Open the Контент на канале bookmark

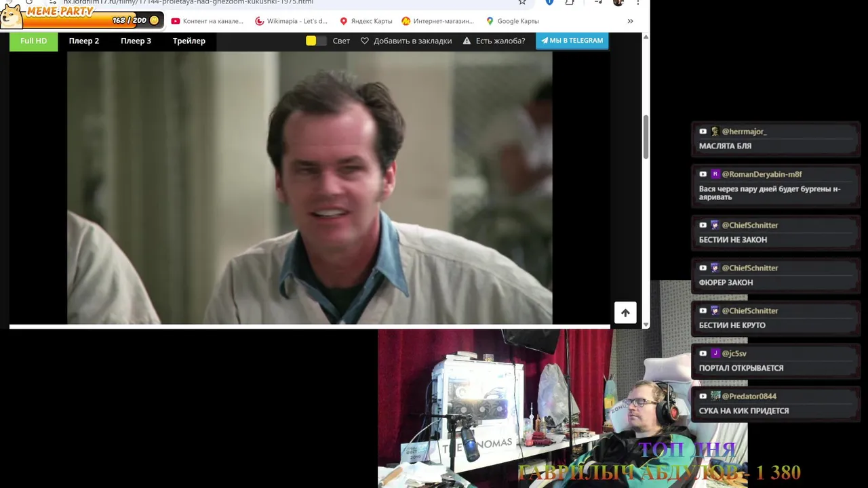click(207, 21)
